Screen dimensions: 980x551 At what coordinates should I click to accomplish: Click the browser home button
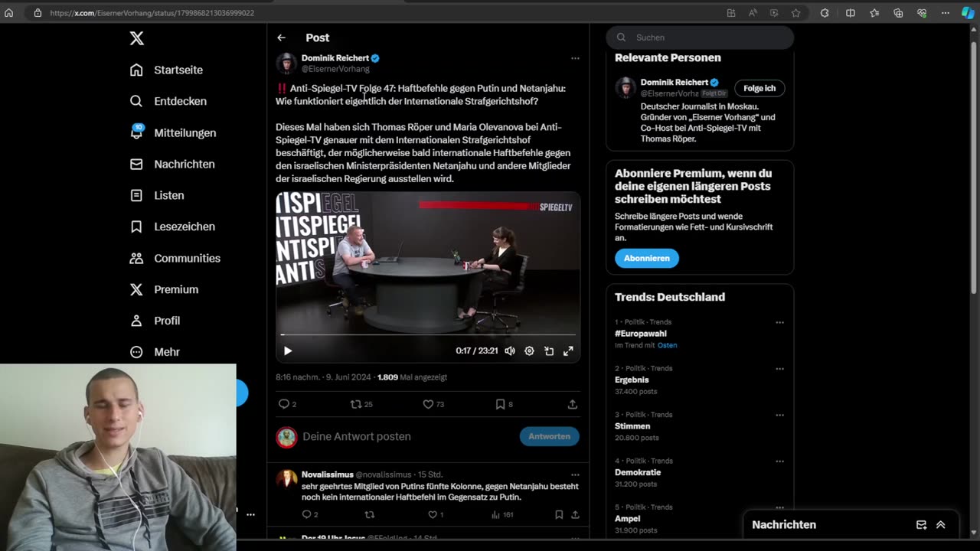point(9,13)
